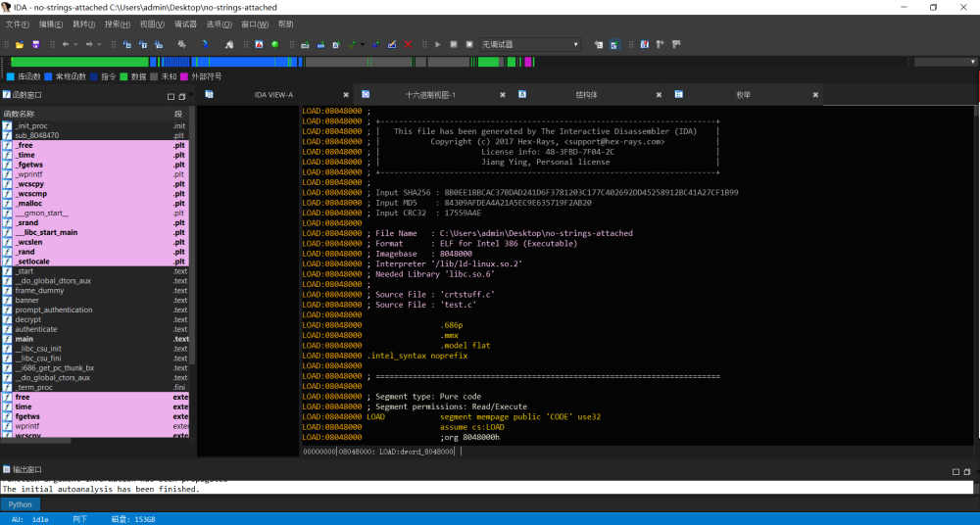Click the pencil edit toolbar icon

tap(392, 44)
